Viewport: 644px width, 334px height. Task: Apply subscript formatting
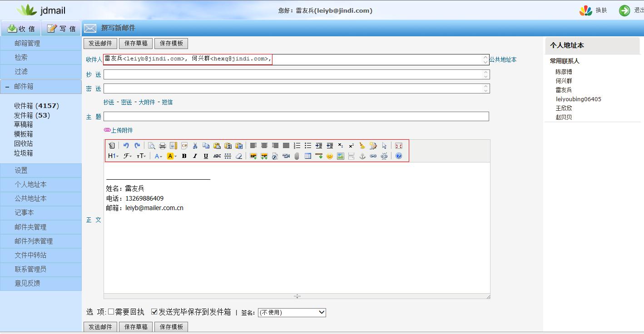(341, 146)
